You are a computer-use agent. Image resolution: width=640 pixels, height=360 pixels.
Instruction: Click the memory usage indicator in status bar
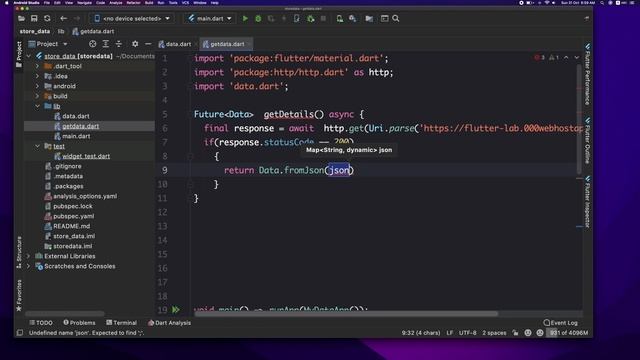pyautogui.click(x=568, y=333)
